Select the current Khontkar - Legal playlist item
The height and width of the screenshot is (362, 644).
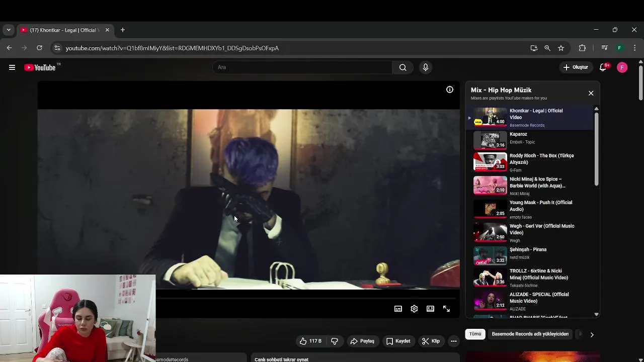(530, 117)
